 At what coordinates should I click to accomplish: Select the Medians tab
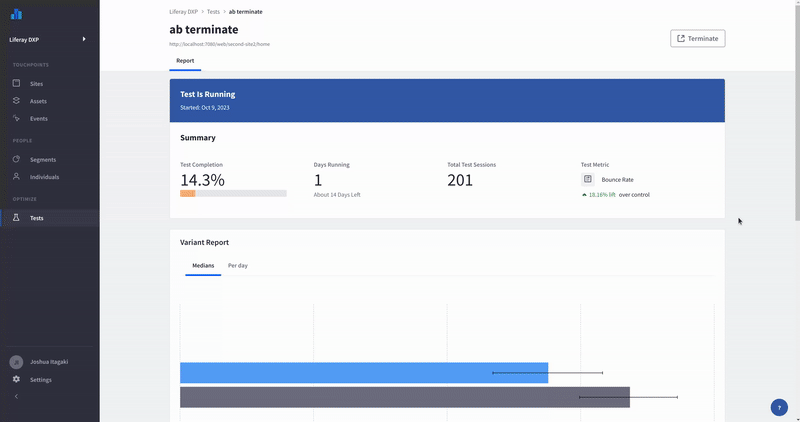click(x=203, y=266)
